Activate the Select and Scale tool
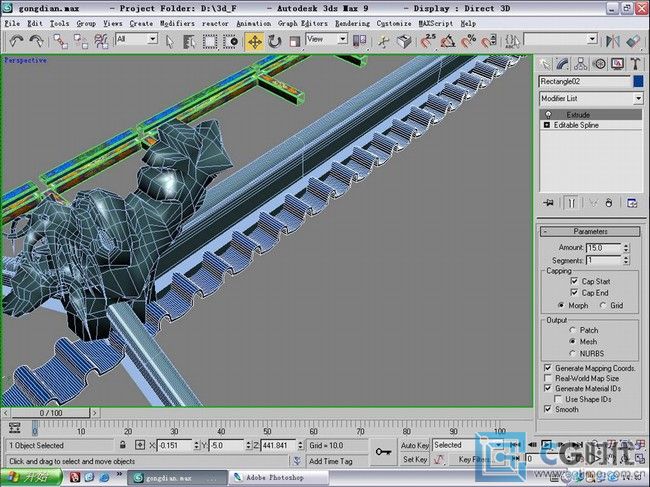This screenshot has width=650, height=487. coord(294,42)
